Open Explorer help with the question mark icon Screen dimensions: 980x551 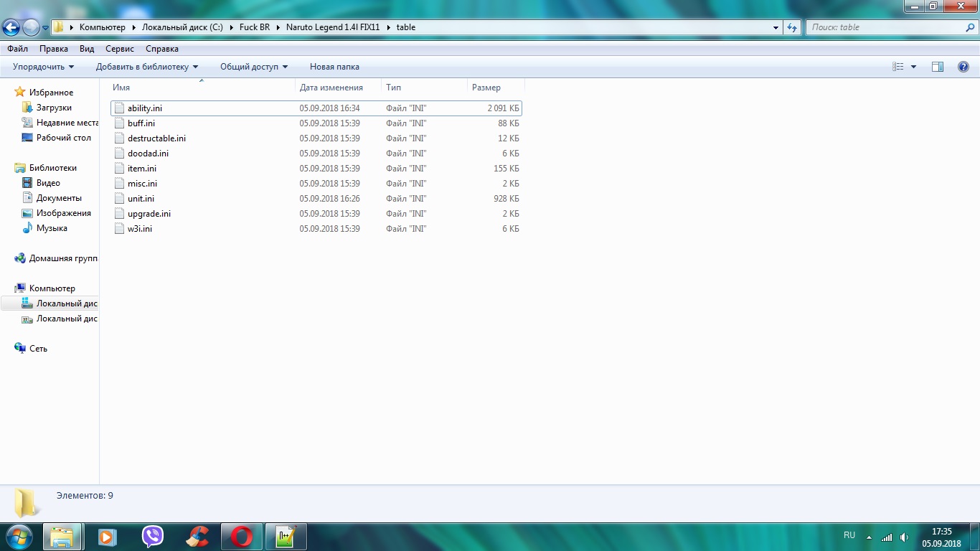(963, 67)
